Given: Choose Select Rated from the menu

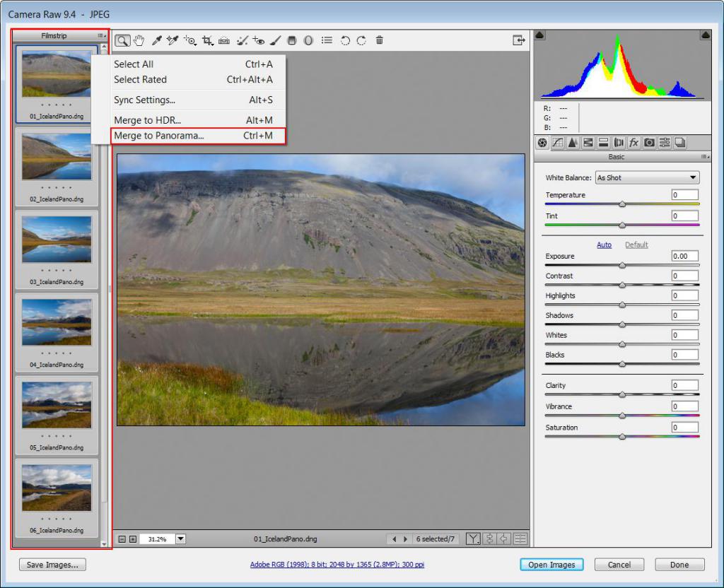Looking at the screenshot, I should [193, 79].
